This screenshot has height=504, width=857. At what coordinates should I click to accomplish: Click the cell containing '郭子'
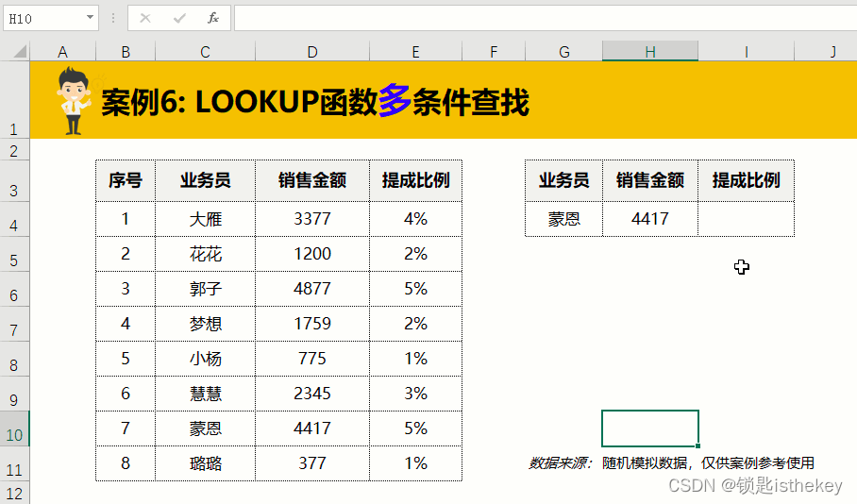pyautogui.click(x=205, y=289)
